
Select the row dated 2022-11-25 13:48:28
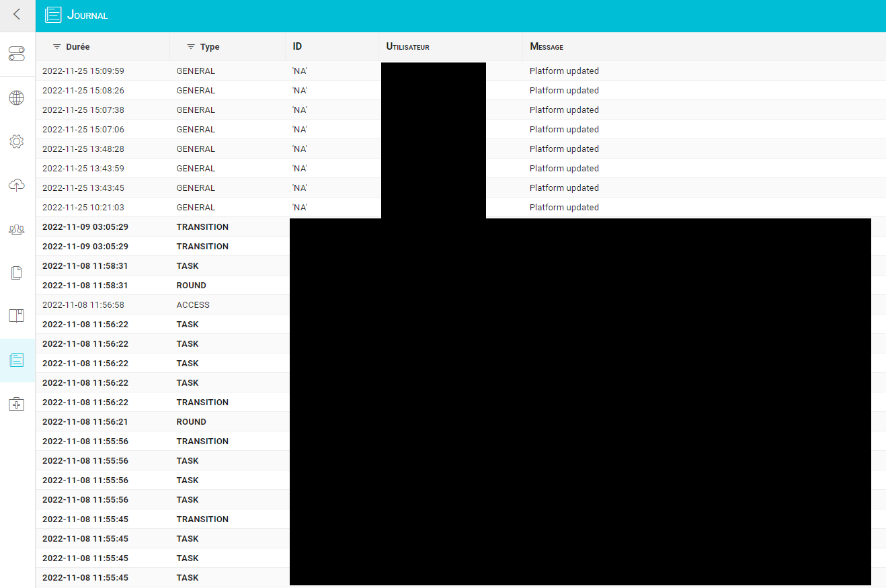(x=460, y=149)
